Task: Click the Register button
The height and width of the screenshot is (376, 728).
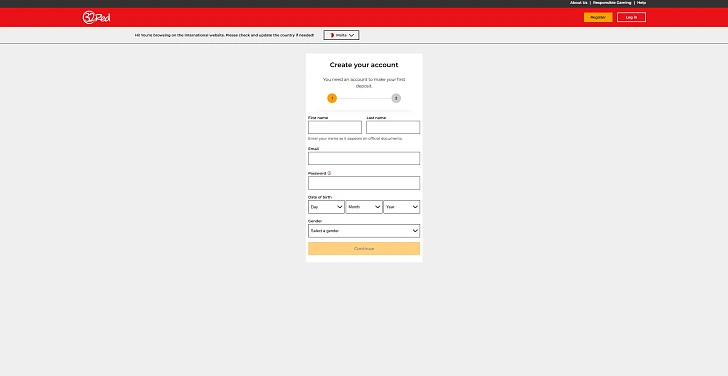Action: tap(598, 17)
